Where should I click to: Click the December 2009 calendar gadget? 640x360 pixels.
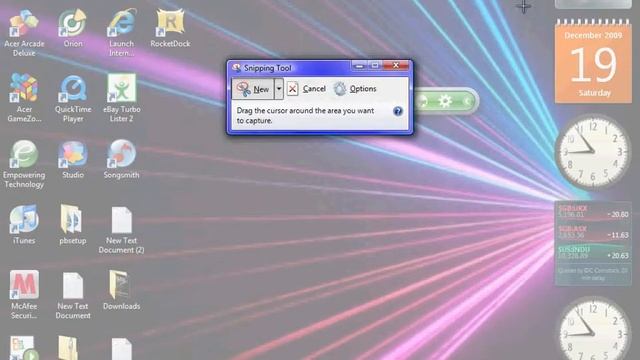coord(593,61)
